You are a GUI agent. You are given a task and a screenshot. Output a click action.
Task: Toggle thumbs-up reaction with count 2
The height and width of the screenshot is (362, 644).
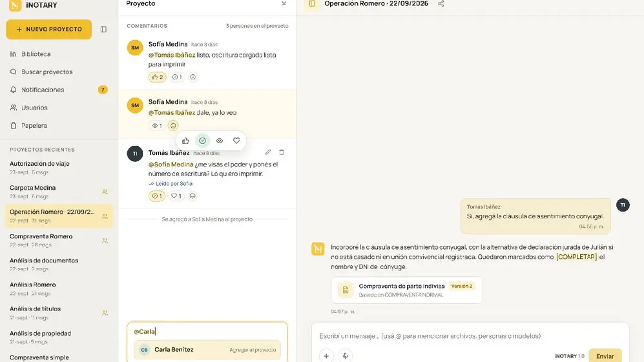click(158, 77)
